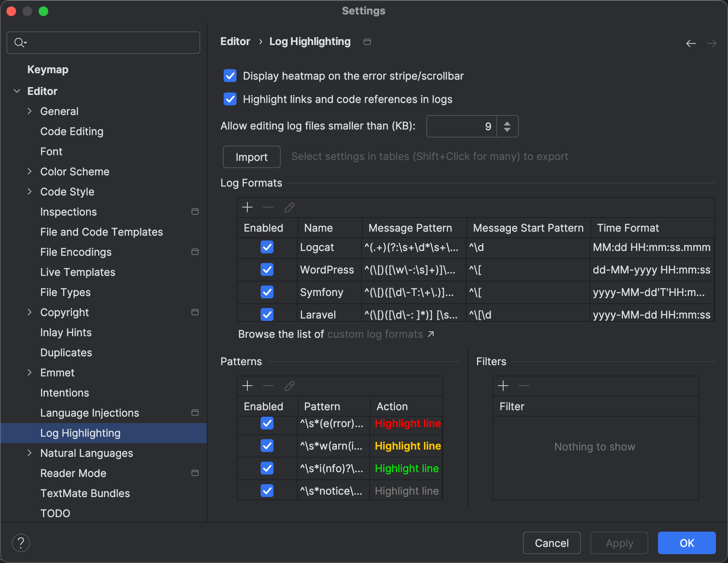Viewport: 728px width, 563px height.
Task: Toggle Display heatmap on error stripe checkbox
Action: tap(230, 76)
